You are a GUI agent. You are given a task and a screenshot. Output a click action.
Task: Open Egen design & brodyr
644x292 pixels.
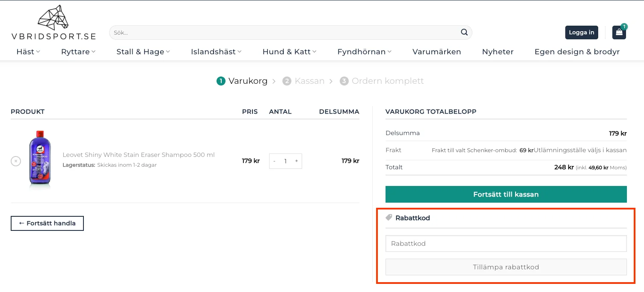tap(577, 52)
